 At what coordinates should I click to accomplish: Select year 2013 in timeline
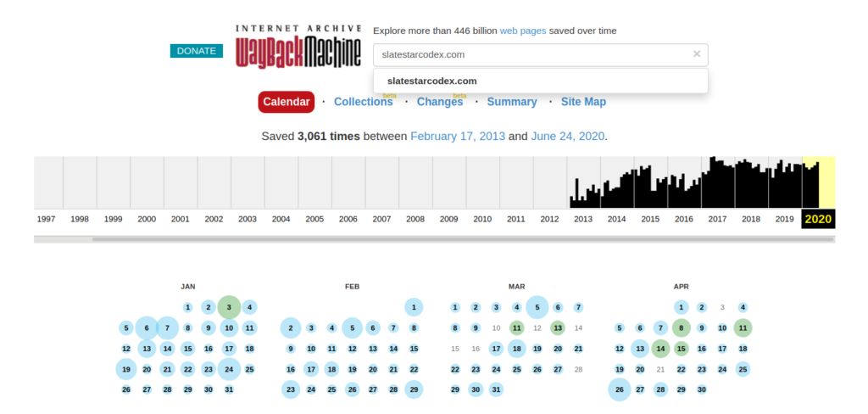(583, 219)
